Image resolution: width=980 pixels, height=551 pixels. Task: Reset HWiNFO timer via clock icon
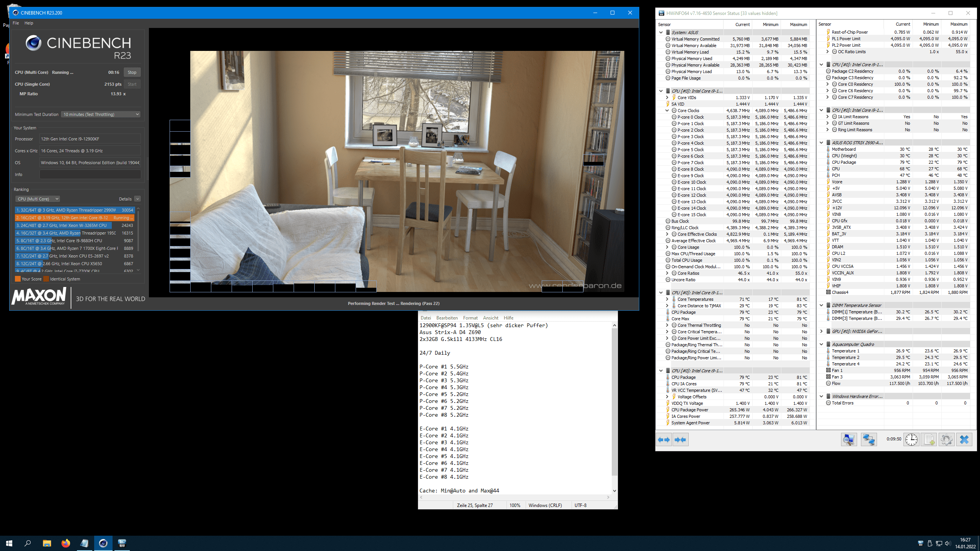(911, 440)
